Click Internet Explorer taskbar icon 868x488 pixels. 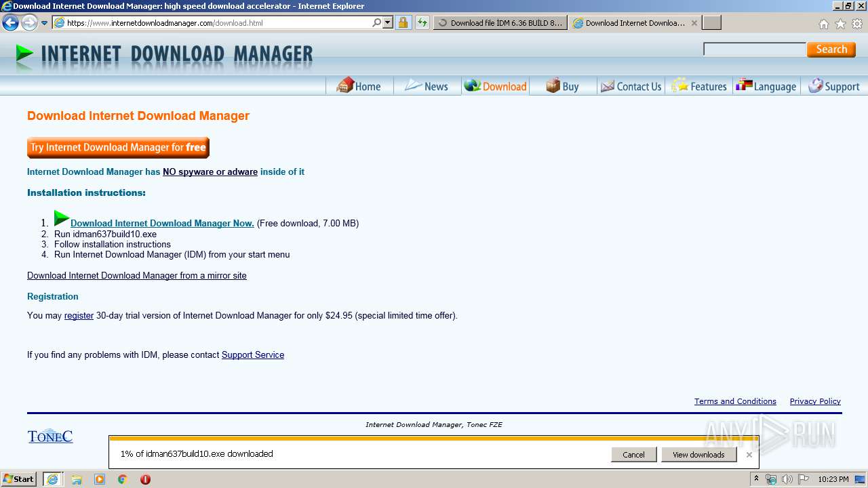(53, 479)
